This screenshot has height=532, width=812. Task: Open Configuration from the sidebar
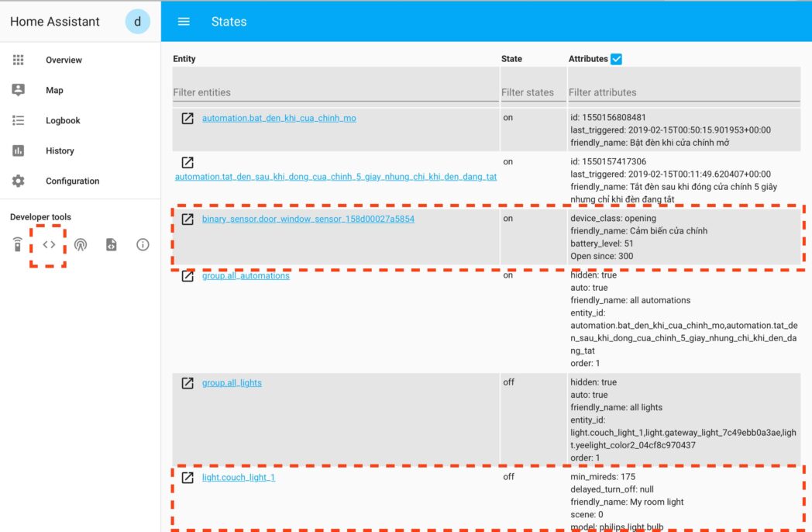coord(72,181)
